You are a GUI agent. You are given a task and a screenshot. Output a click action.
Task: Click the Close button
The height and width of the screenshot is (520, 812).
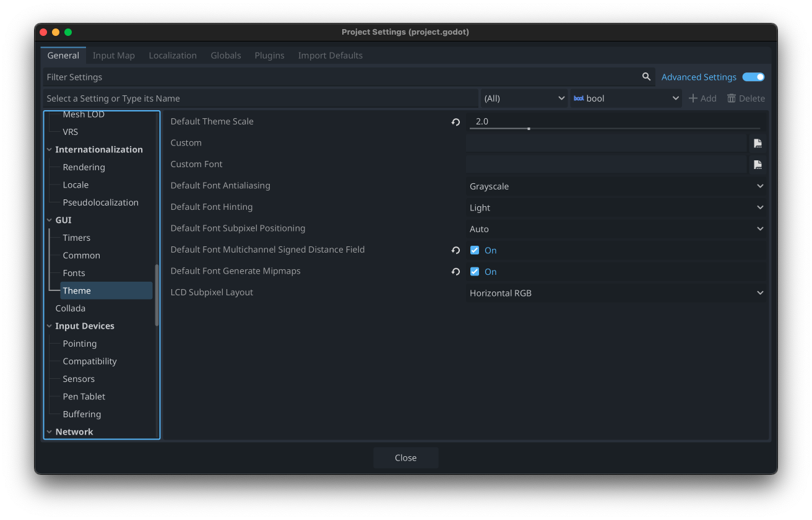point(406,458)
